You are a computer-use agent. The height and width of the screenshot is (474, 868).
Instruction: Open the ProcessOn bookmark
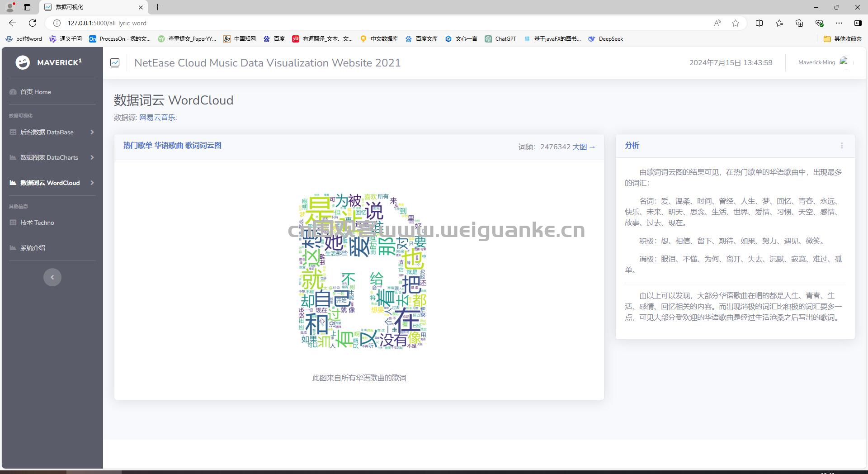click(120, 39)
